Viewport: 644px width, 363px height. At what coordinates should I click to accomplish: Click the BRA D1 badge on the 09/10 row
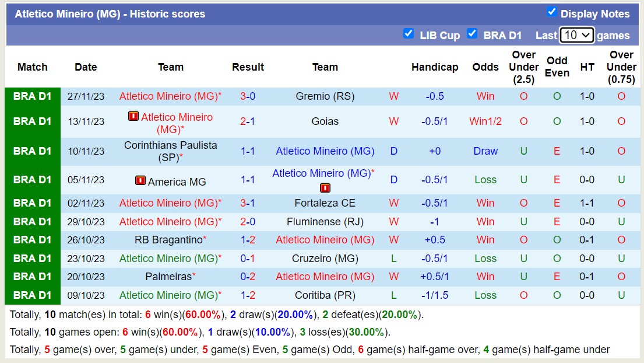tap(32, 295)
